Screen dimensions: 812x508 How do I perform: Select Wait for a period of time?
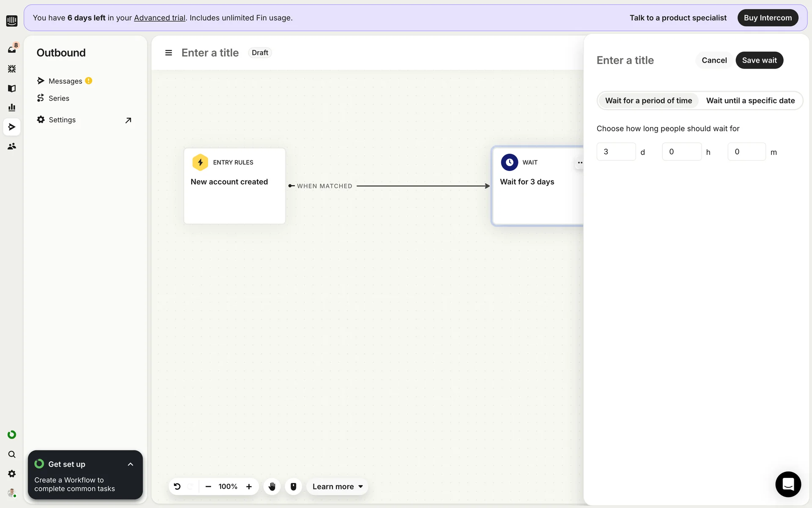point(648,101)
